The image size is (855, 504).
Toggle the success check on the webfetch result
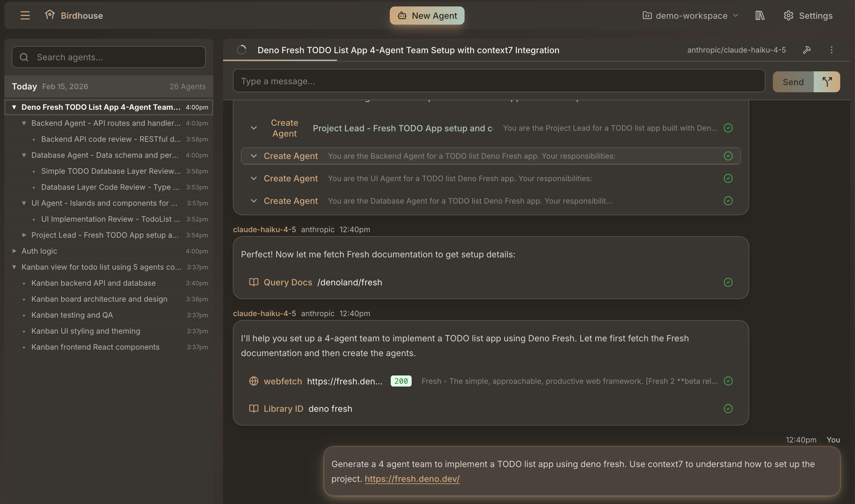pos(728,381)
